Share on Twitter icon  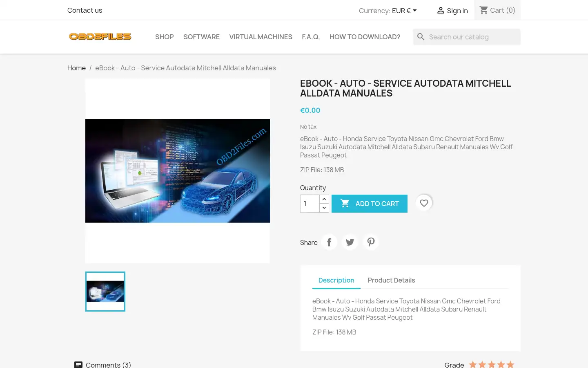tap(350, 242)
